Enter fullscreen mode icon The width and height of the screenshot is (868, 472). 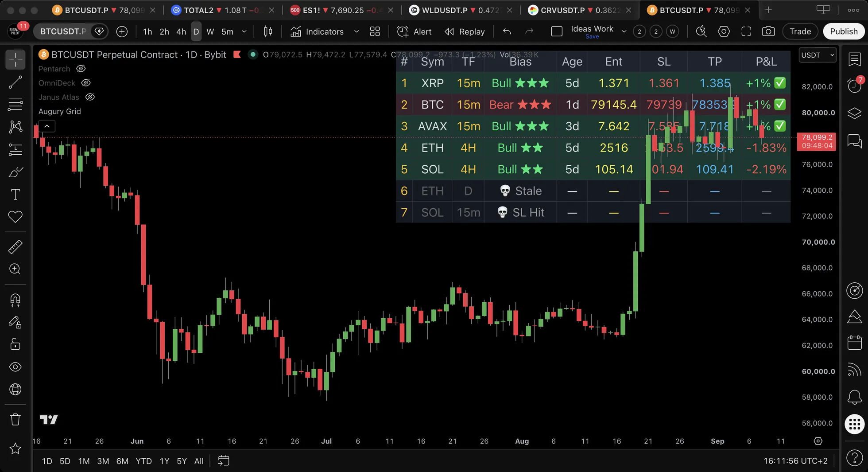coord(746,31)
